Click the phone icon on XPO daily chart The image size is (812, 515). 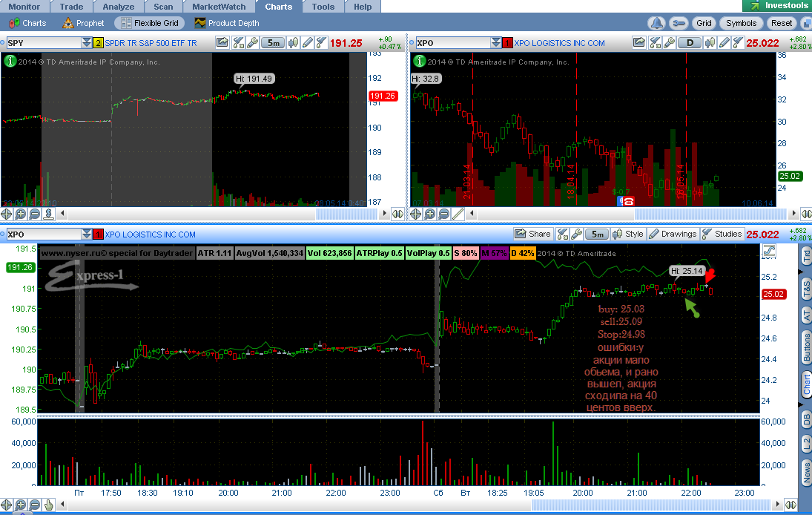click(628, 201)
